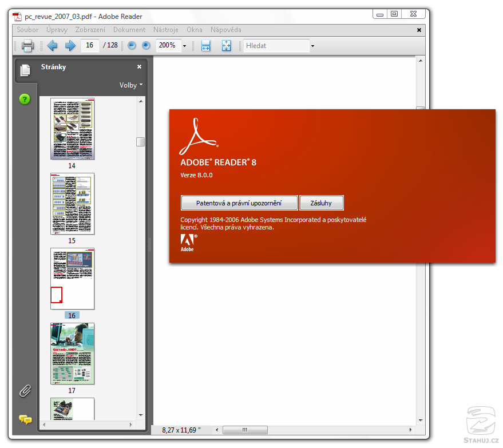Click the thumbnail panel vertical scroll handle

[141, 142]
